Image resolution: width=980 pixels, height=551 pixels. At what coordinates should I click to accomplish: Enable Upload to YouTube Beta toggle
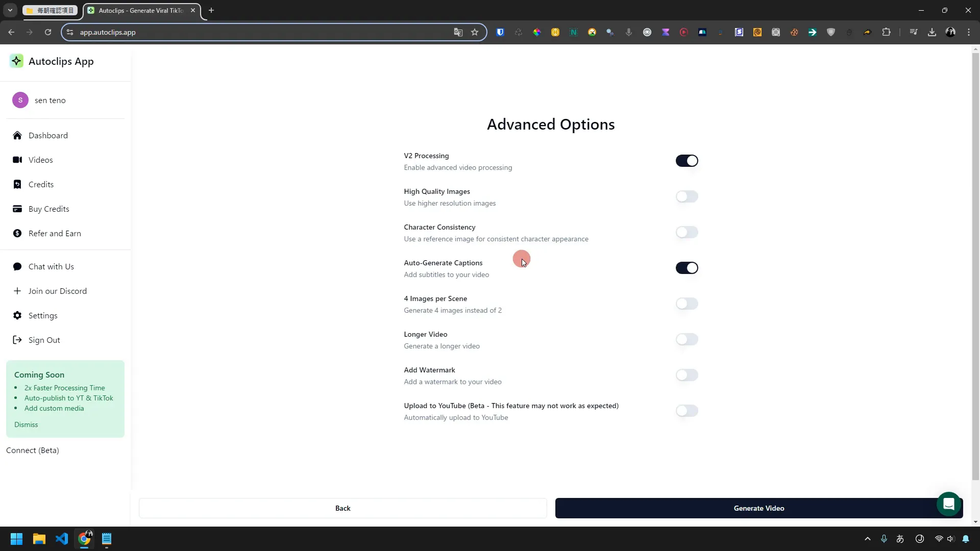[687, 410]
